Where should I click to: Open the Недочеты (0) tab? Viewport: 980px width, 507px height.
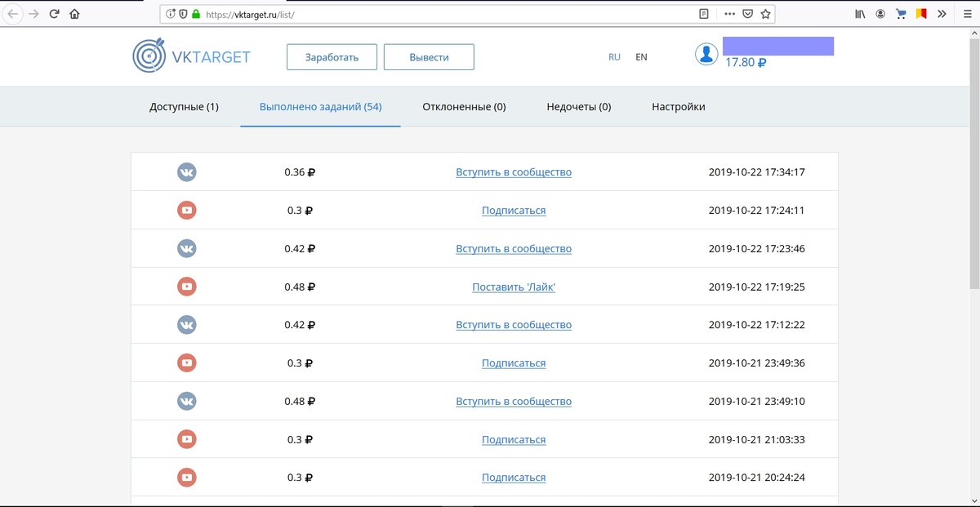[x=579, y=107]
